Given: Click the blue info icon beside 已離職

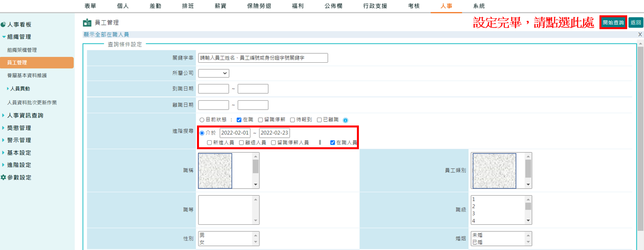Looking at the screenshot, I should [346, 120].
